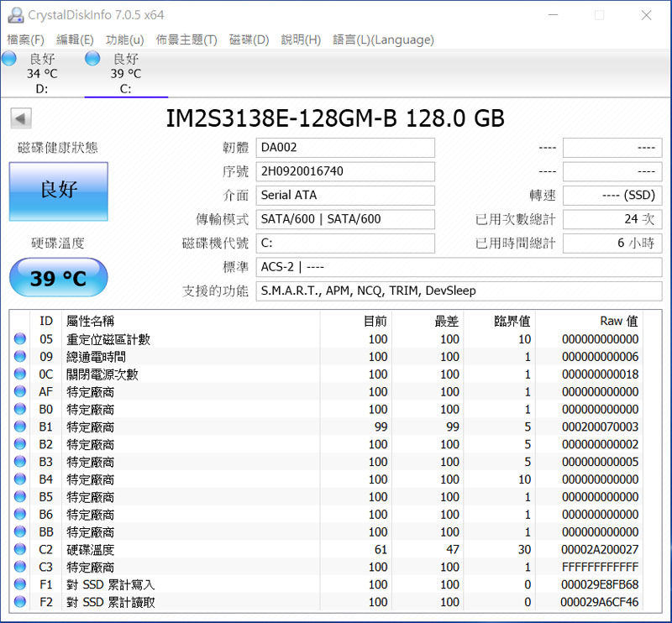Click the supported features field with S.M.A.R.T.
Image resolution: width=672 pixels, height=623 pixels.
(459, 291)
